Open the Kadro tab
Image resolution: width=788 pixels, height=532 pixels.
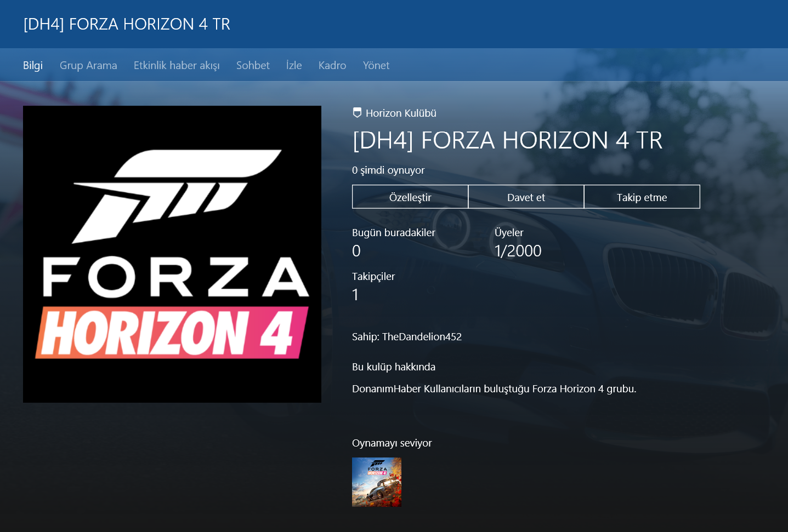(x=332, y=65)
